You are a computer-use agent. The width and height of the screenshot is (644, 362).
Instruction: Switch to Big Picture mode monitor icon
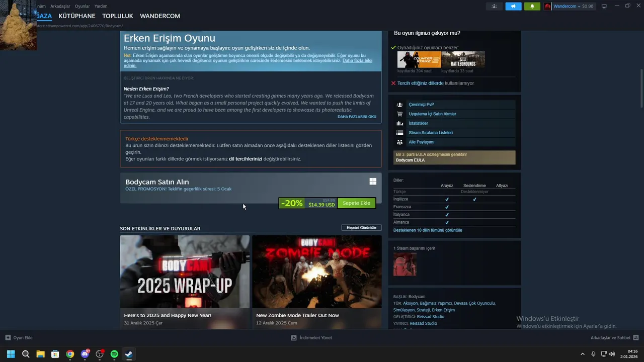(x=604, y=6)
